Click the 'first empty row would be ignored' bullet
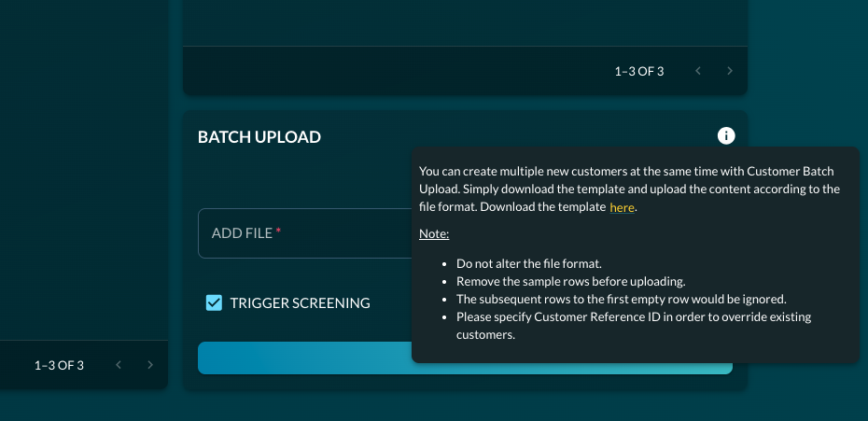This screenshot has height=421, width=868. coord(621,299)
